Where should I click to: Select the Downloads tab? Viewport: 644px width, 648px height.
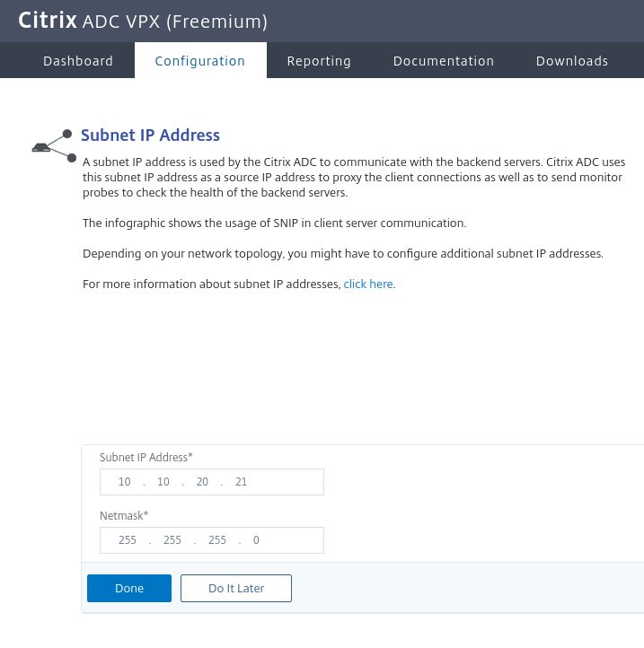(x=572, y=61)
